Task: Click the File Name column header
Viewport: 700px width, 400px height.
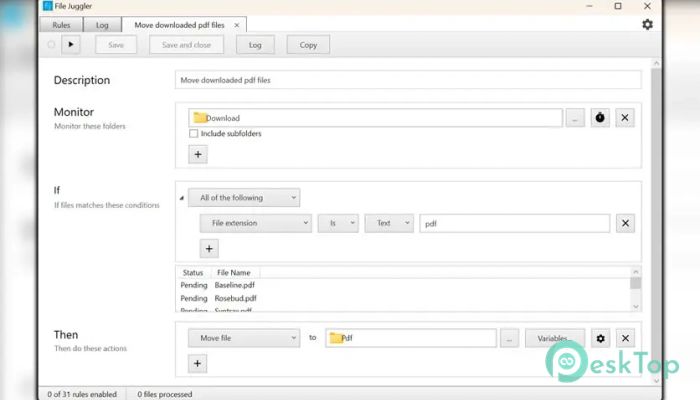Action: [233, 272]
